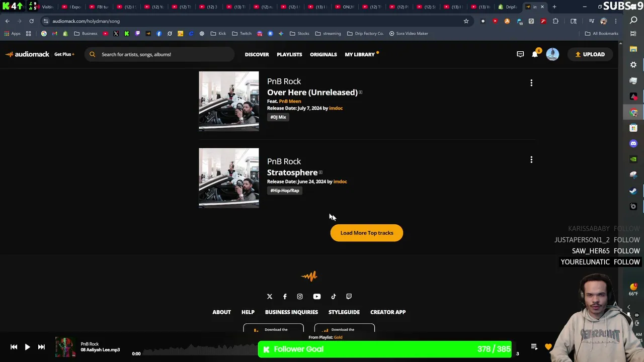Image resolution: width=644 pixels, height=362 pixels.
Task: Open featured artist PnB Meen
Action: (290, 101)
